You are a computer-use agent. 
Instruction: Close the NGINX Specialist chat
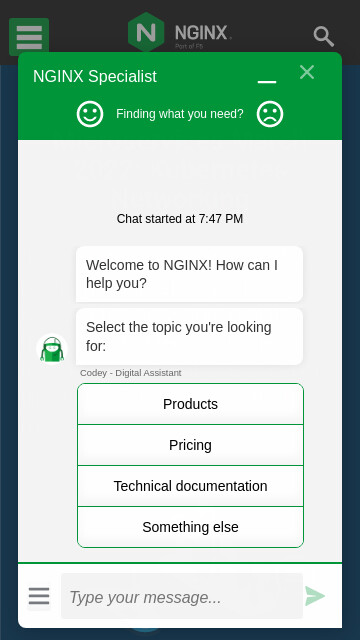307,72
